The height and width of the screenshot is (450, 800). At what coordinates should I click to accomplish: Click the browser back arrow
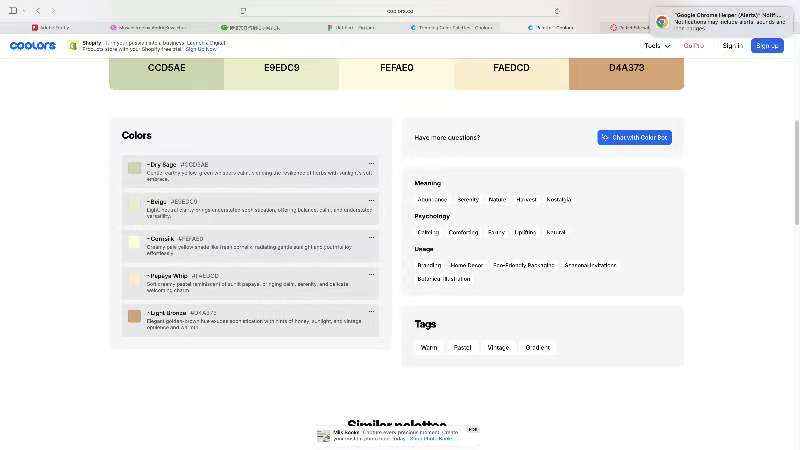38,11
